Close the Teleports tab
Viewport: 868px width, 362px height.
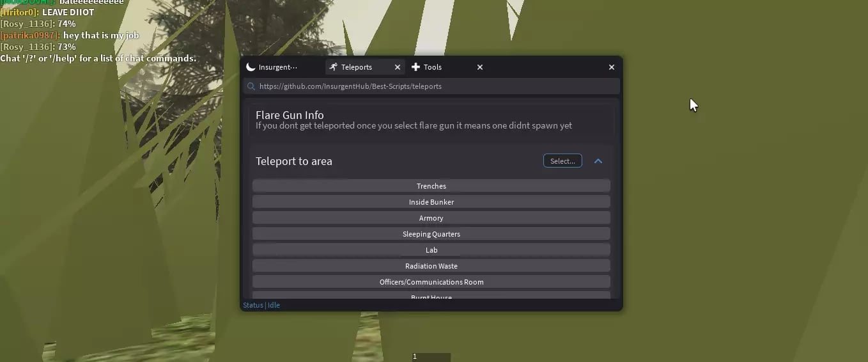pyautogui.click(x=398, y=67)
